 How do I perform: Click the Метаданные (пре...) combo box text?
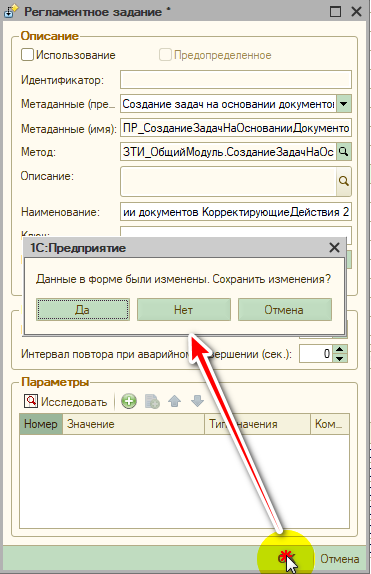click(229, 104)
